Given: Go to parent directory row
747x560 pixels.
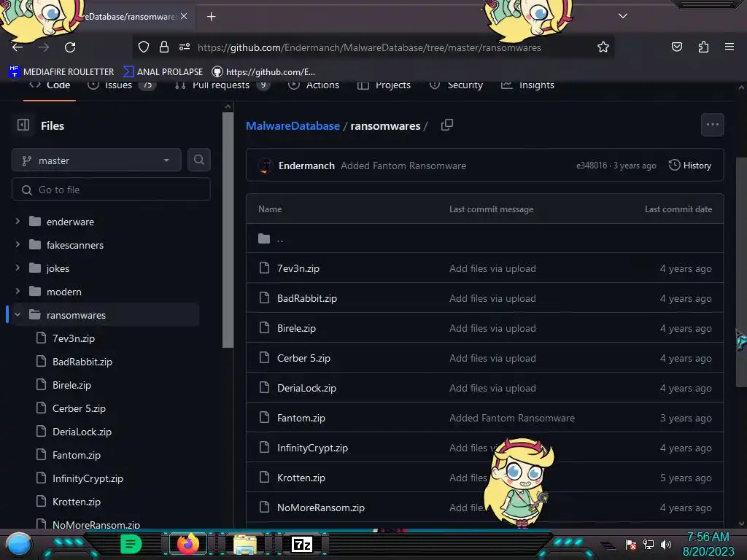Looking at the screenshot, I should coord(484,238).
